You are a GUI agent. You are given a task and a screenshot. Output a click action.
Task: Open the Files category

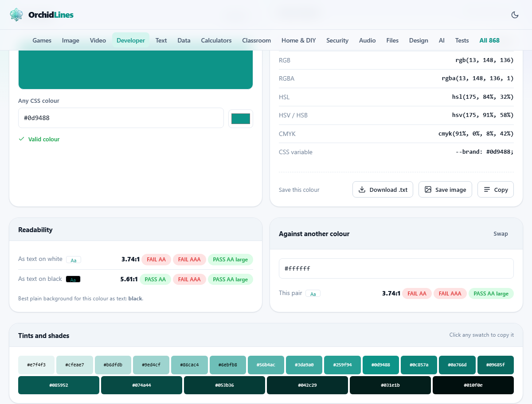coord(392,40)
